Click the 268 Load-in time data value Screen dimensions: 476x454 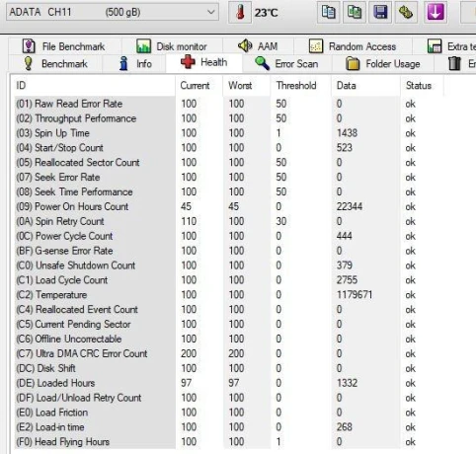(345, 427)
